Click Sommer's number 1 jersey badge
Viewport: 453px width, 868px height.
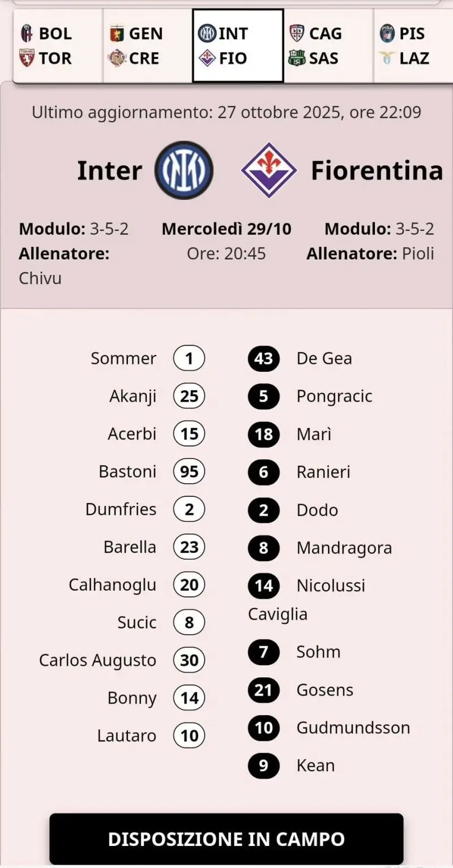tap(189, 359)
